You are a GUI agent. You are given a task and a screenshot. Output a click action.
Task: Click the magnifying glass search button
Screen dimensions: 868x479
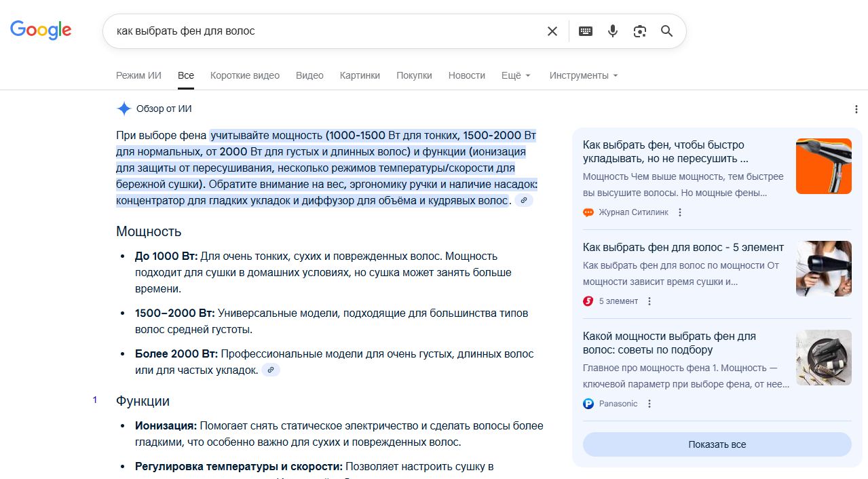667,31
